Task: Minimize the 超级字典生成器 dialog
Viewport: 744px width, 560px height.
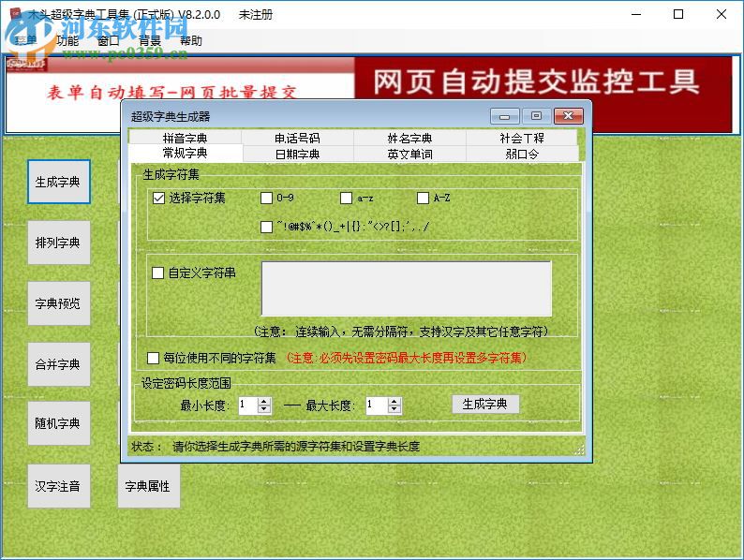Action: (505, 116)
